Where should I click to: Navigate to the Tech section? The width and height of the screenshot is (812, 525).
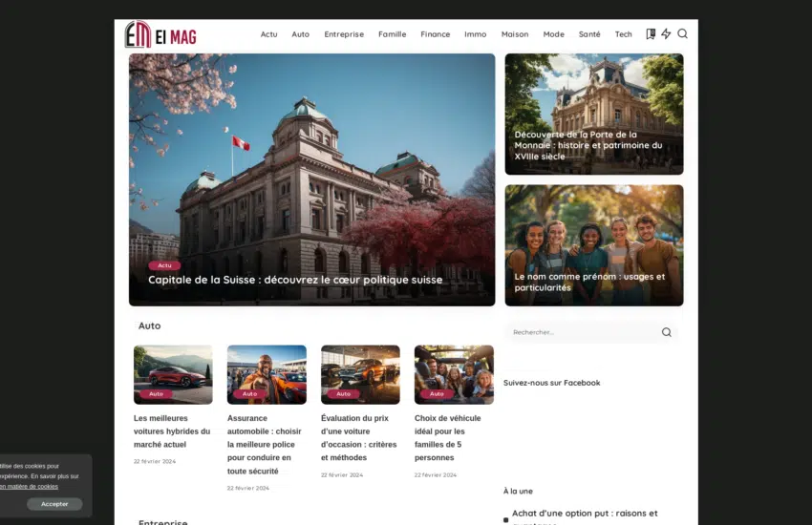point(623,34)
